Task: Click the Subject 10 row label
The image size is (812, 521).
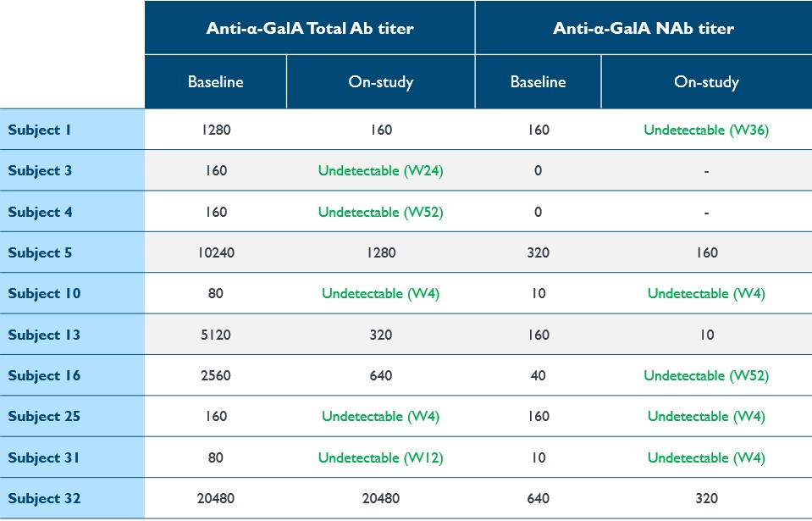Action: pyautogui.click(x=44, y=293)
